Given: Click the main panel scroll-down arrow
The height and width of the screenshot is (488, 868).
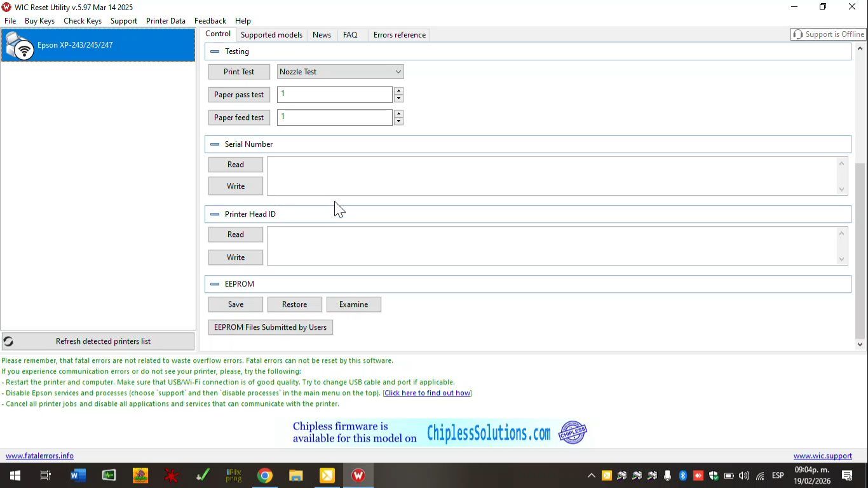Looking at the screenshot, I should (860, 344).
